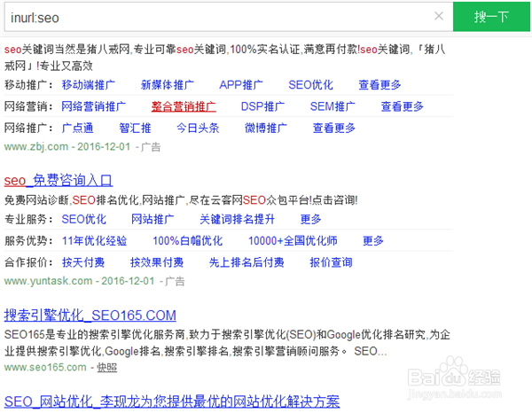This screenshot has height=413, width=532.
Task: Open the 按效果付费 link
Action: tap(157, 262)
